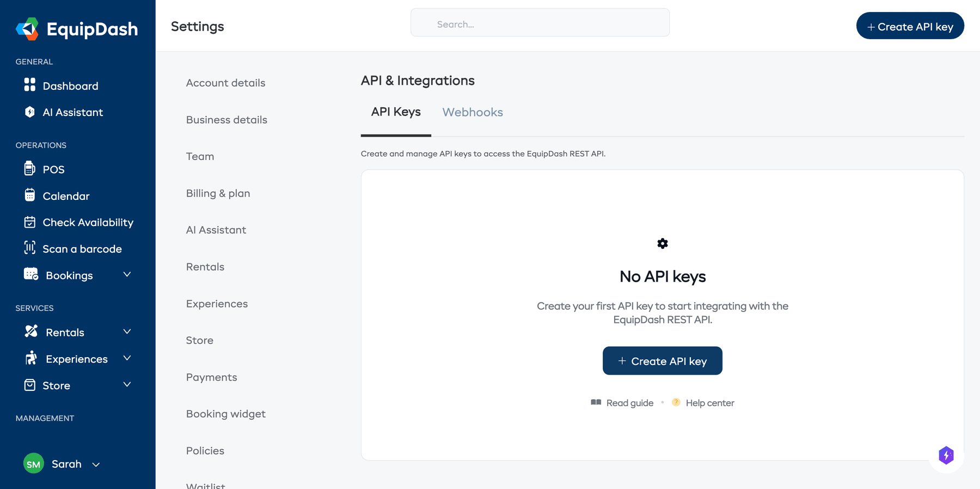Switch to the API Keys tab
The height and width of the screenshot is (489, 980).
(396, 112)
